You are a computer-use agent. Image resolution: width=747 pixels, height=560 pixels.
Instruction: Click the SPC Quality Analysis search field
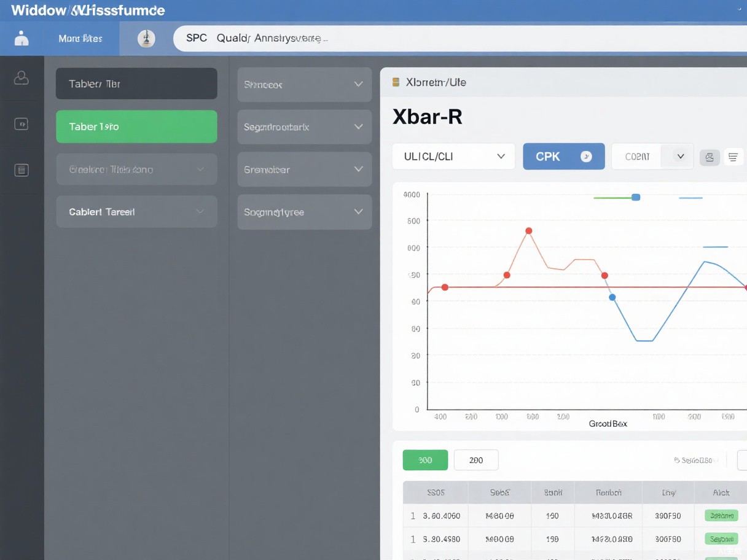pos(461,38)
